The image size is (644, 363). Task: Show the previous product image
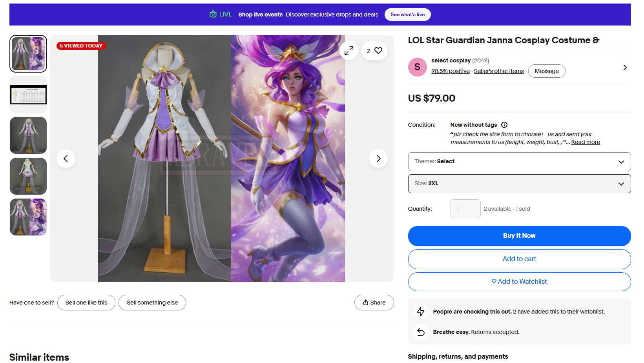click(66, 159)
